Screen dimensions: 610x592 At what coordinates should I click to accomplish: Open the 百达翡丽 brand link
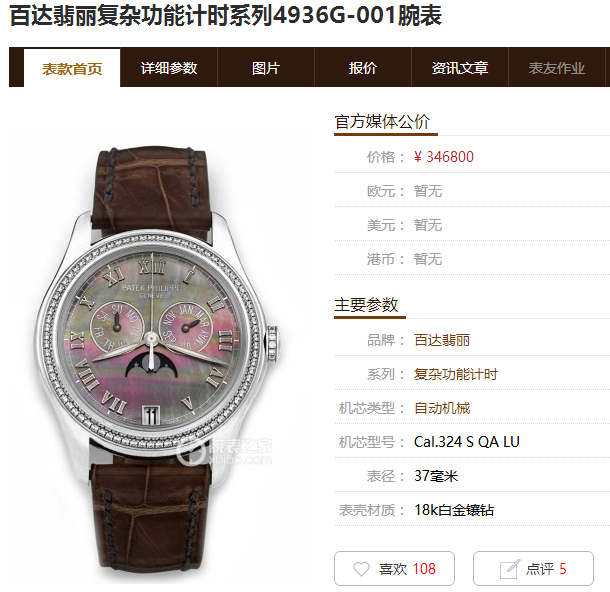point(442,340)
